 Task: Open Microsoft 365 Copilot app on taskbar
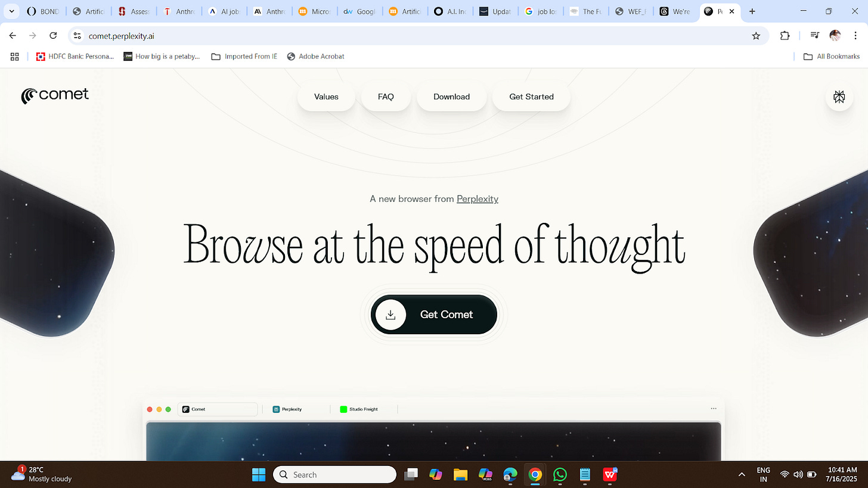click(485, 474)
